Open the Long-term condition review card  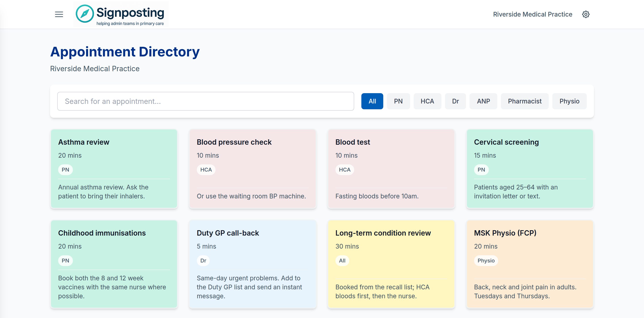click(391, 264)
